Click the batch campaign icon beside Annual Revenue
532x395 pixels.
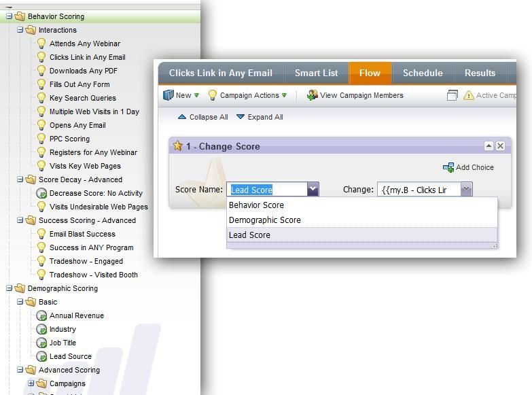[x=41, y=315]
